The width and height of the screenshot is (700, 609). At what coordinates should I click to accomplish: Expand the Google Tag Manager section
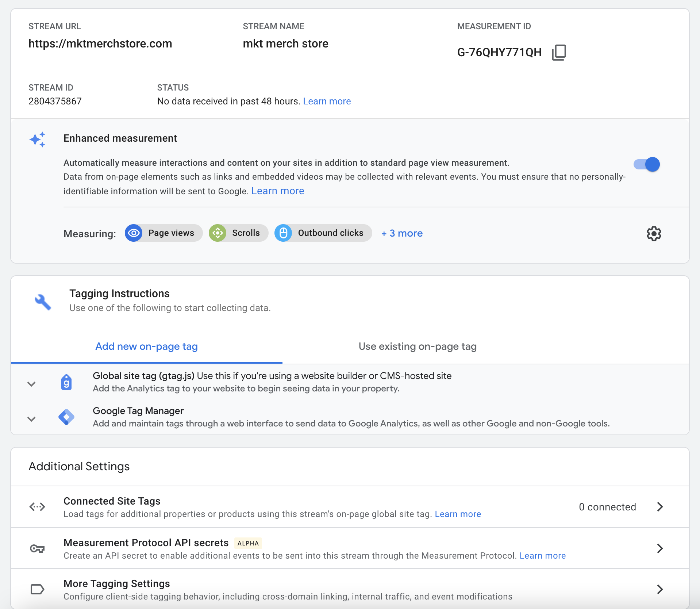click(x=31, y=419)
